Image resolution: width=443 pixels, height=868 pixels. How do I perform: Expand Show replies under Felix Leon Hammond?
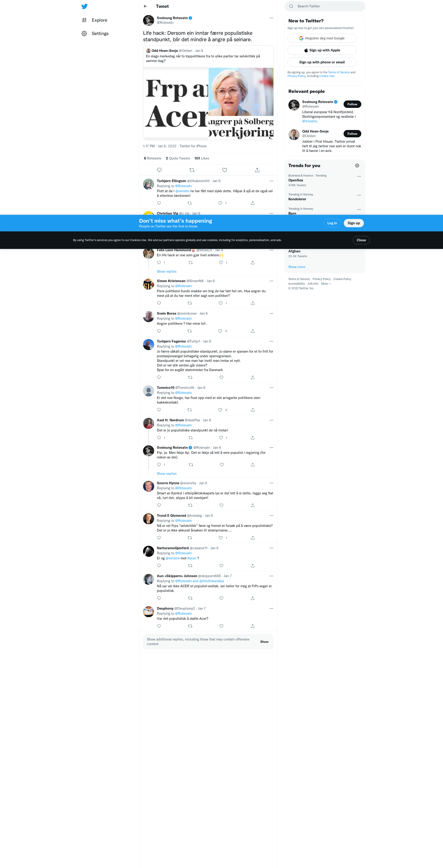coord(167,272)
